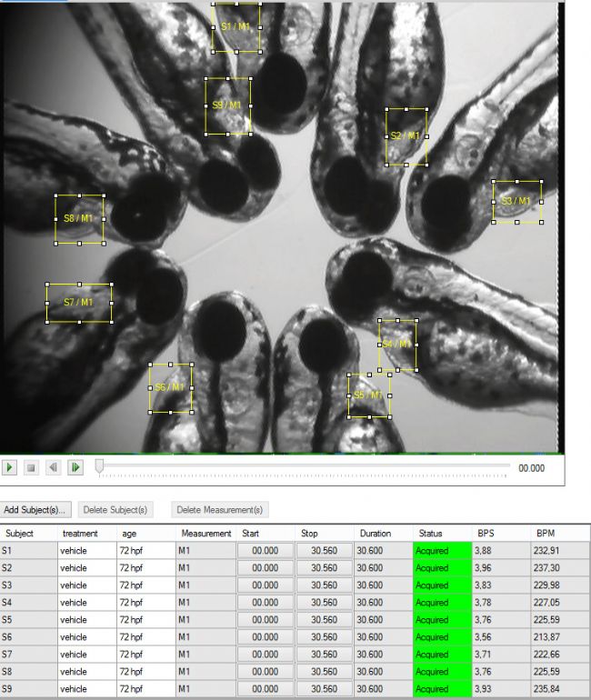Click the Start time button for S1
The height and width of the screenshot is (700, 591).
(265, 551)
